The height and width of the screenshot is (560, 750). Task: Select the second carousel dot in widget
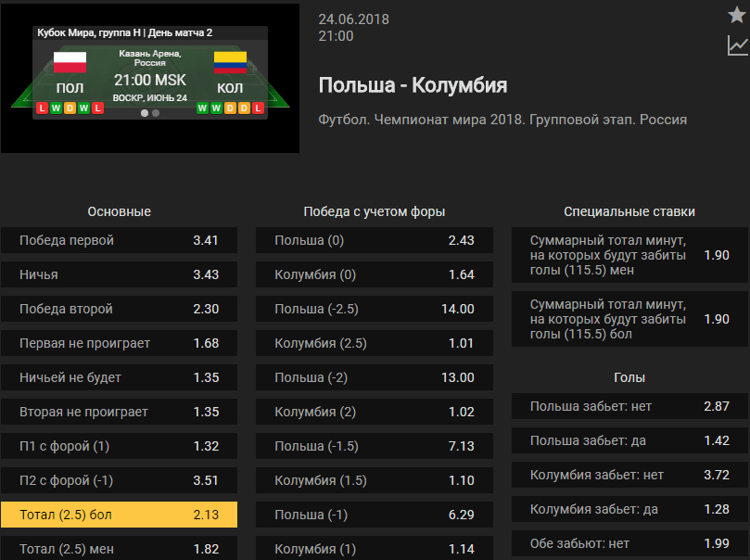point(156,113)
